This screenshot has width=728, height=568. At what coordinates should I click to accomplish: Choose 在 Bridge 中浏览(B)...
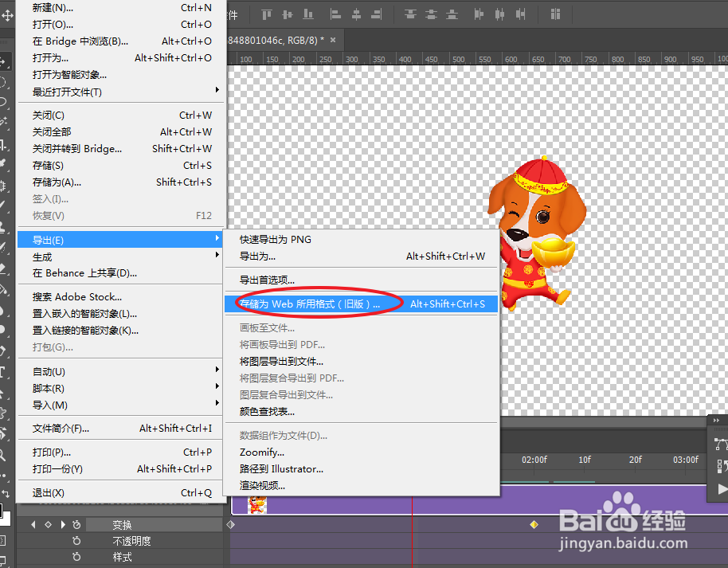pos(121,41)
